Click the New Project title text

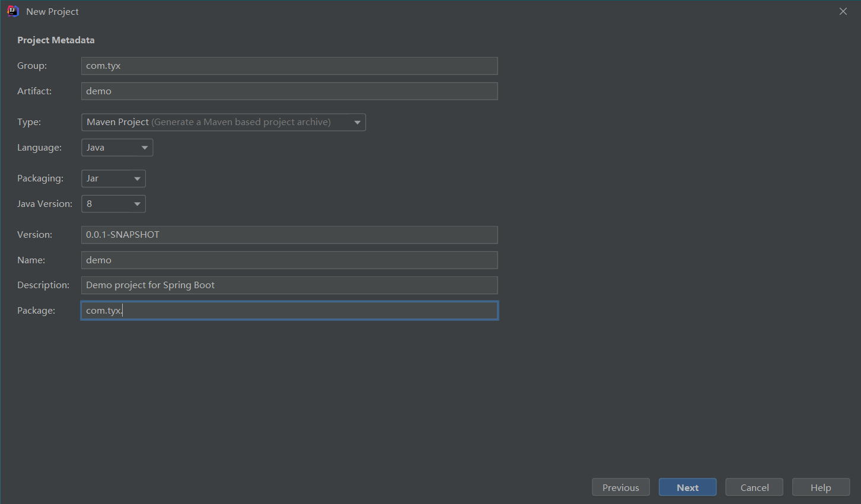tap(52, 12)
